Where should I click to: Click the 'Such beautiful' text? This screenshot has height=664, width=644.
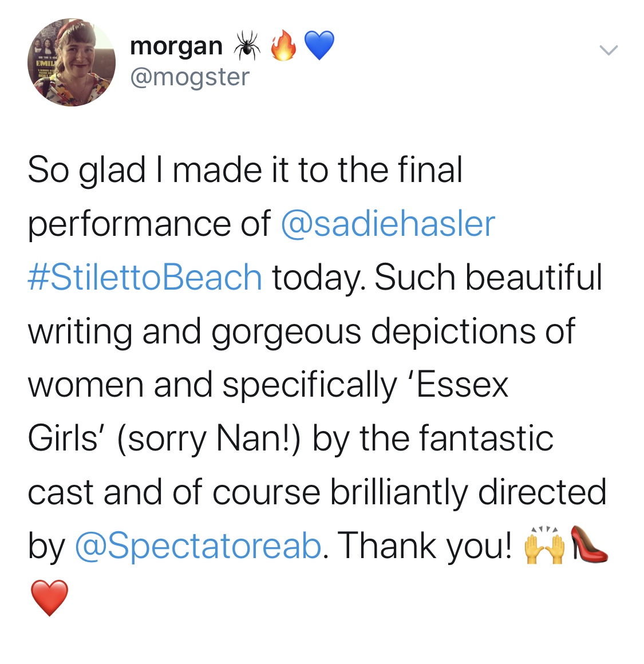tap(488, 277)
